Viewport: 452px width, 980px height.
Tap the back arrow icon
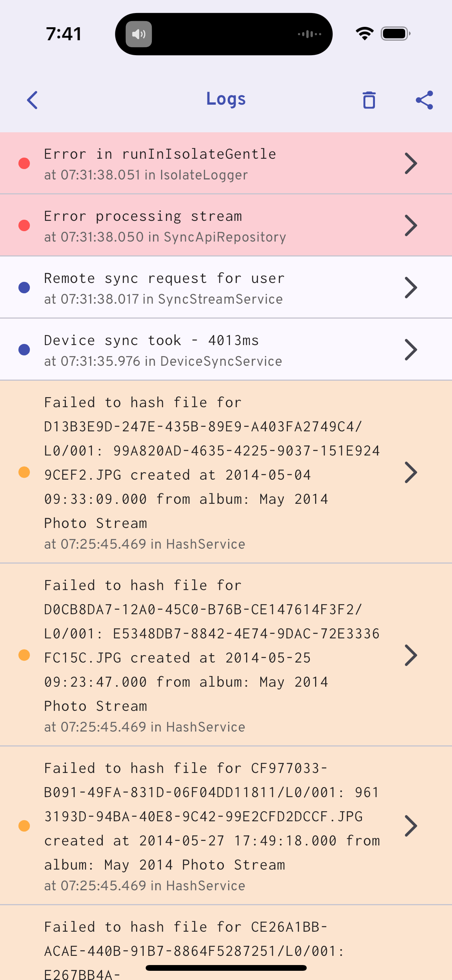[x=33, y=100]
